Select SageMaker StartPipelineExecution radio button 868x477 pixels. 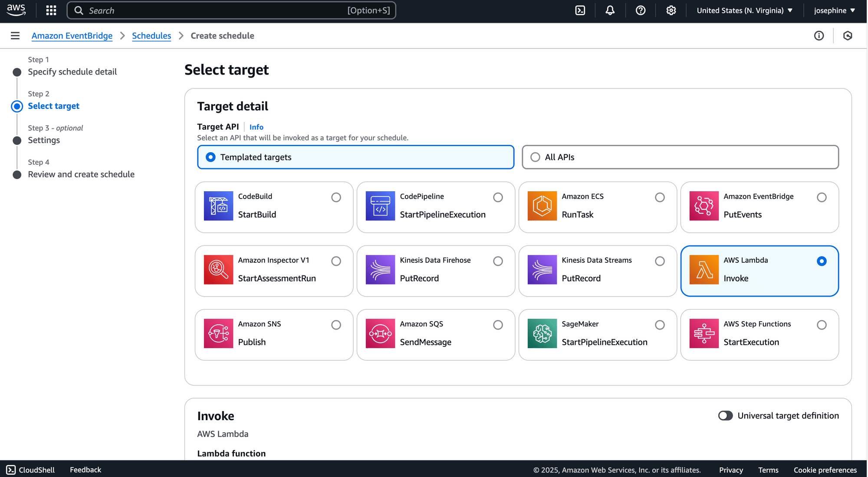(x=660, y=325)
